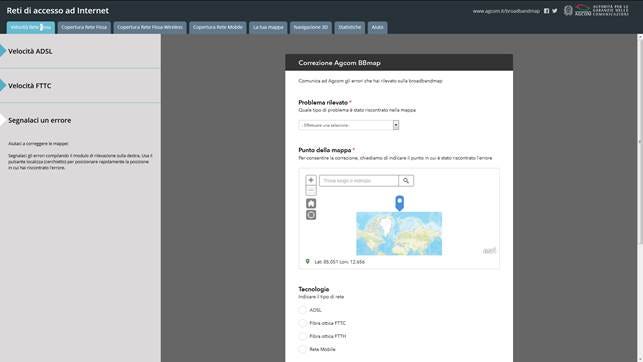Select the Fibra ottica FTTH option
This screenshot has height=362, width=643.
pyautogui.click(x=303, y=336)
